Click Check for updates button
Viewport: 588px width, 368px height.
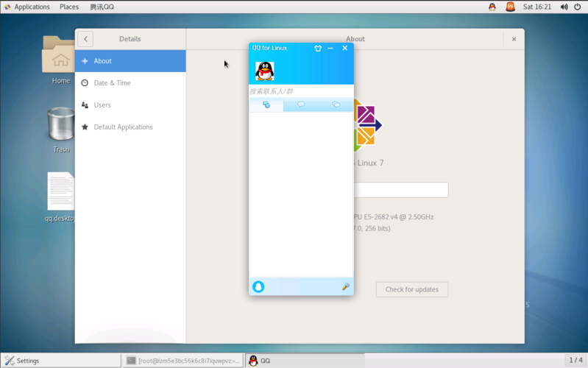point(412,289)
